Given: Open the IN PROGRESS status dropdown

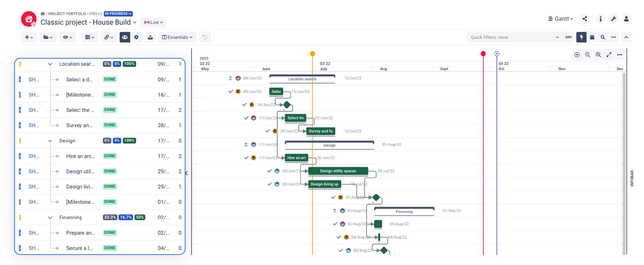Looking at the screenshot, I should [x=118, y=14].
